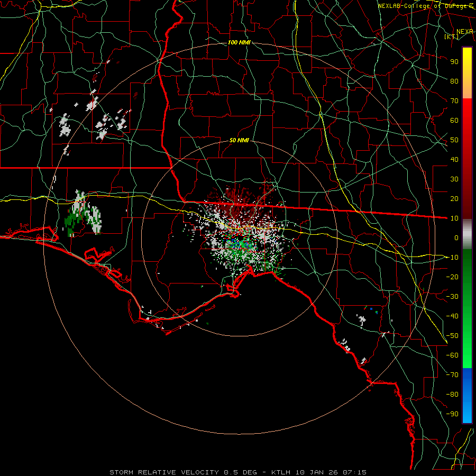This screenshot has width=476, height=476.
Task: Click the "0" label on velocity scale
Action: [x=456, y=237]
